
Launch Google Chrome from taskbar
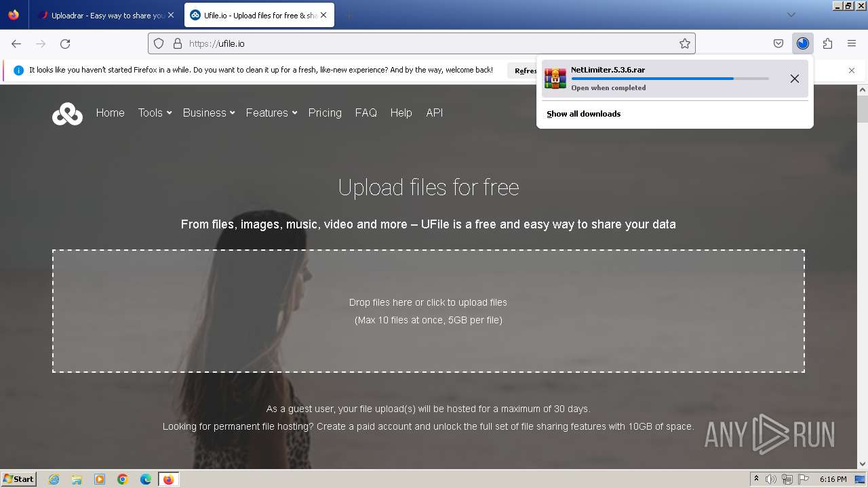[x=123, y=479]
